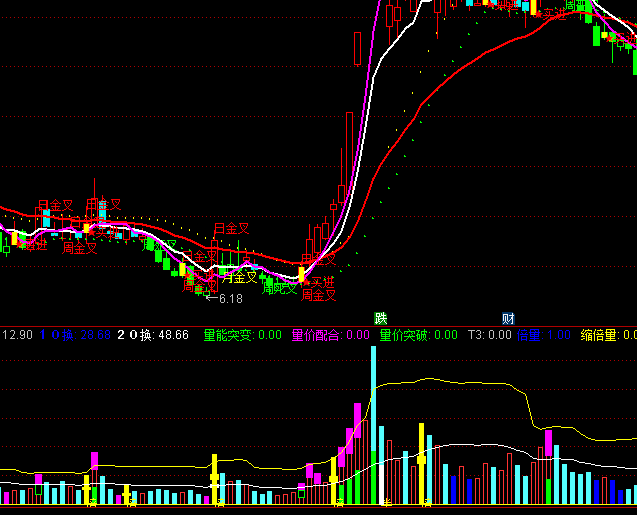Click the green 跌 marker
637x515 pixels.
coord(380,318)
